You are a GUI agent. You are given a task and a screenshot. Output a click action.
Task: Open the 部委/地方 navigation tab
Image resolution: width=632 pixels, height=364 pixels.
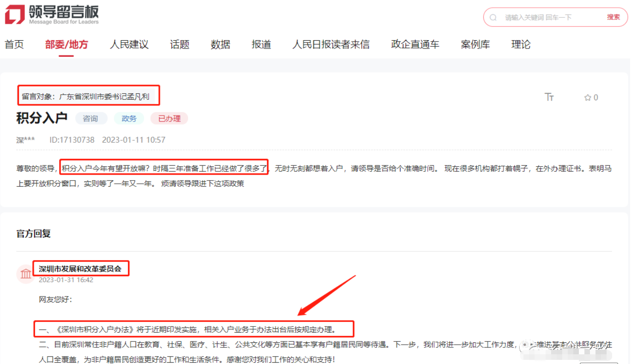tap(67, 44)
